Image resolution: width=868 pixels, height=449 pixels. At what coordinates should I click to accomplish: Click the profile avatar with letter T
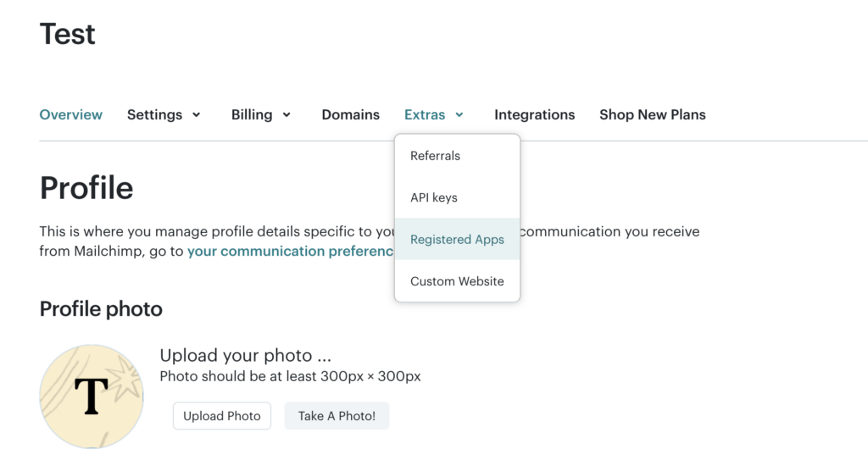pyautogui.click(x=91, y=396)
